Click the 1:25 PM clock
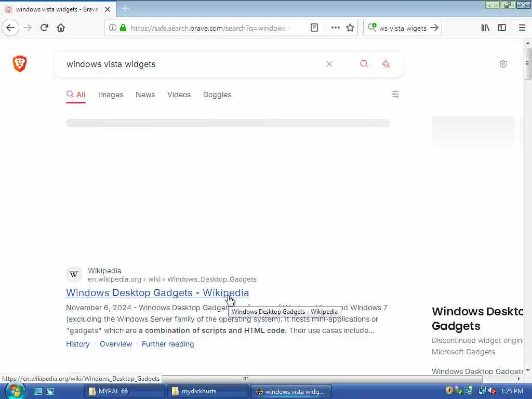This screenshot has width=532, height=399. 512,391
